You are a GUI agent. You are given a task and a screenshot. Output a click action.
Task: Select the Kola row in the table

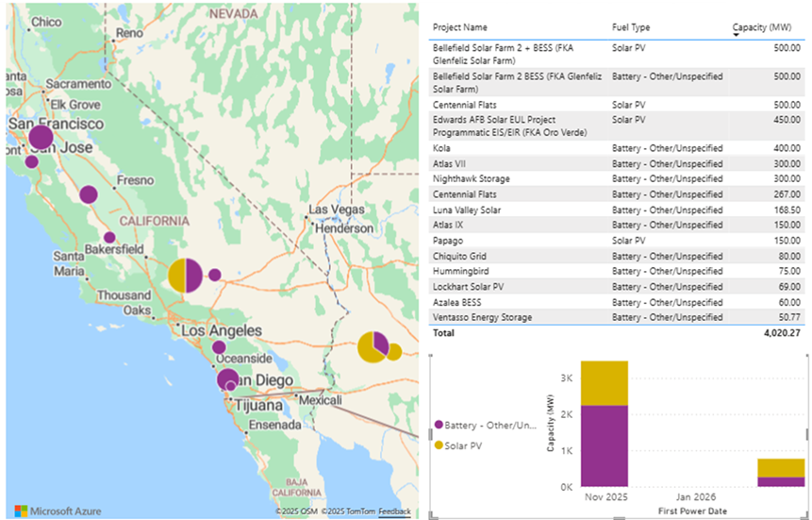point(441,148)
